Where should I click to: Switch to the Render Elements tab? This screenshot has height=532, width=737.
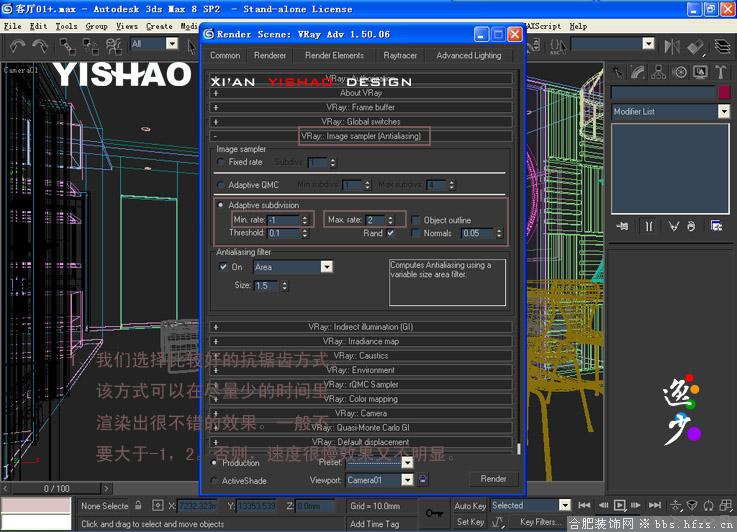tap(334, 55)
